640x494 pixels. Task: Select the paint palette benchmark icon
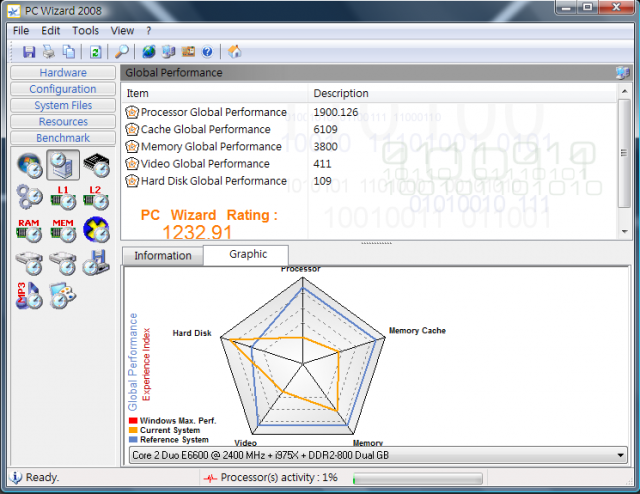click(x=62, y=296)
